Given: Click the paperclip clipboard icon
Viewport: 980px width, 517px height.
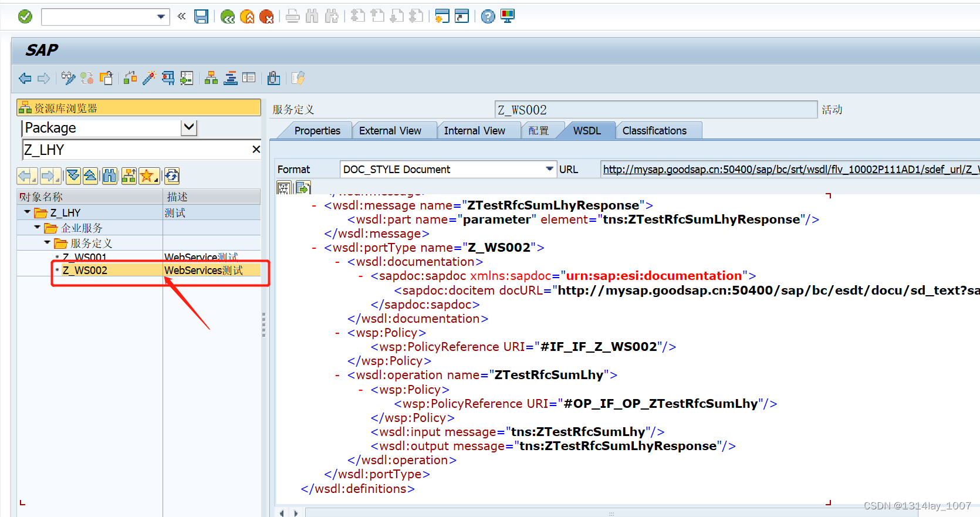Looking at the screenshot, I should 273,78.
